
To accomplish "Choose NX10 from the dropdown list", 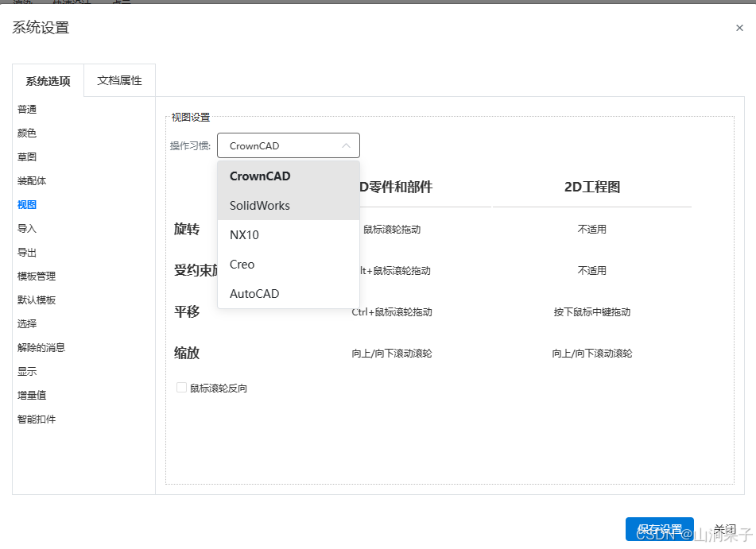I will click(289, 234).
